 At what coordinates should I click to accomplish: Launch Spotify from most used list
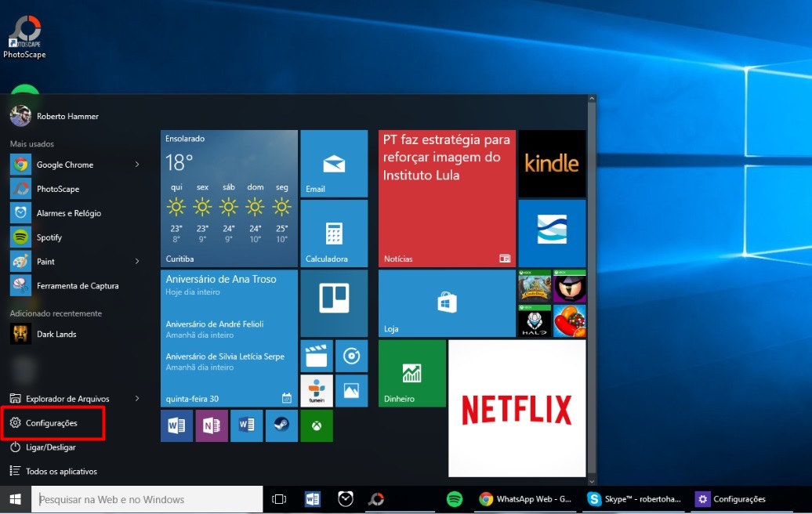(x=75, y=237)
